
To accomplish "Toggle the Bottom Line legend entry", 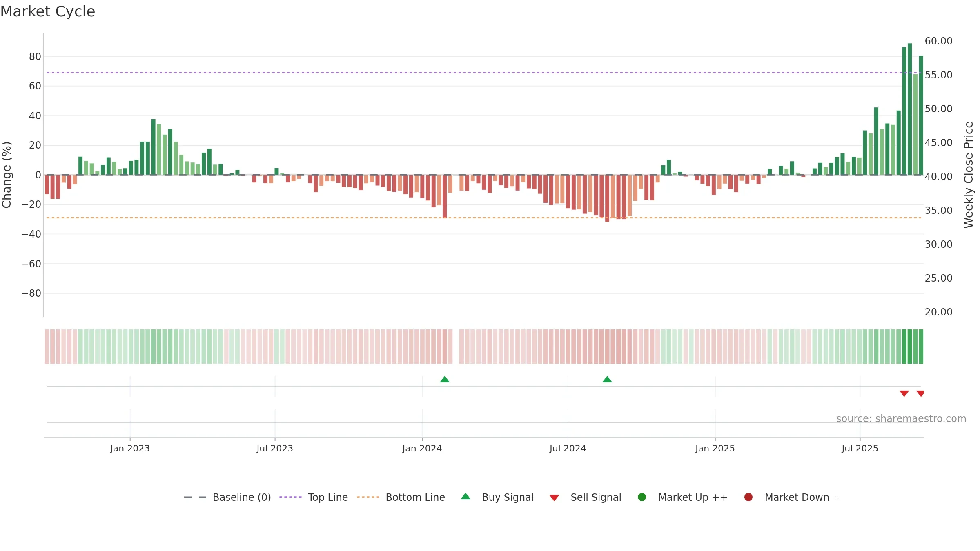I will [x=401, y=497].
